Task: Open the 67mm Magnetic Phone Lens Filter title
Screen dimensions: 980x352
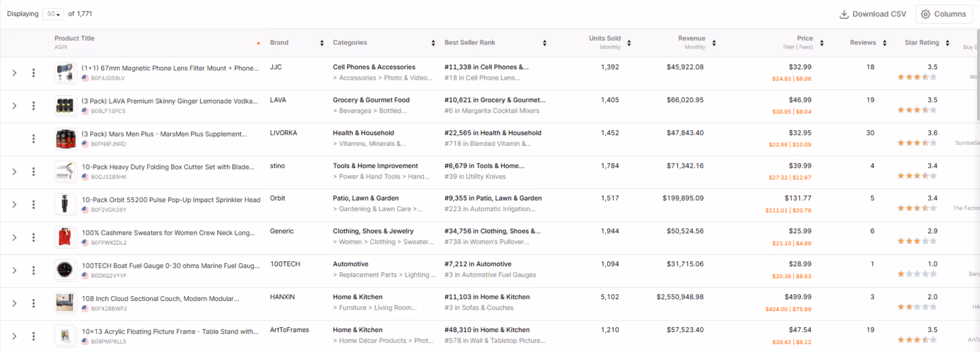Action: tap(170, 68)
